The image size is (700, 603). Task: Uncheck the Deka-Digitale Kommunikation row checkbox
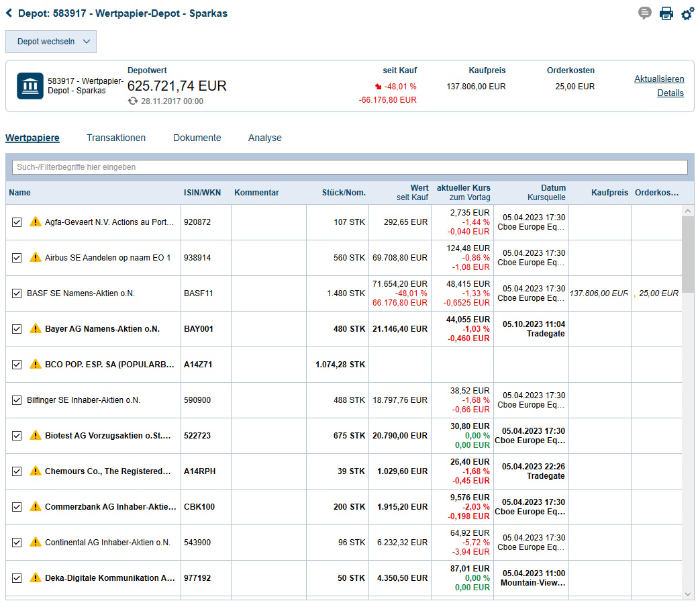pyautogui.click(x=17, y=578)
